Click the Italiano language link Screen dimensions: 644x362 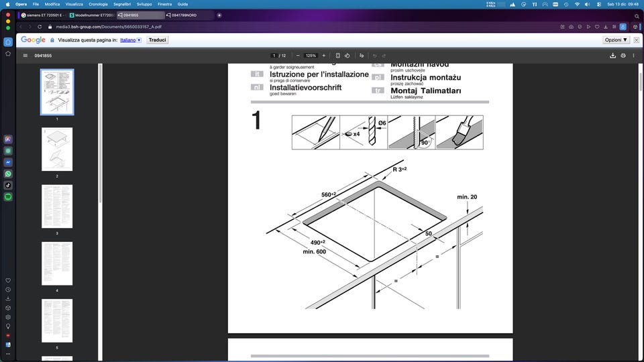[x=127, y=40]
